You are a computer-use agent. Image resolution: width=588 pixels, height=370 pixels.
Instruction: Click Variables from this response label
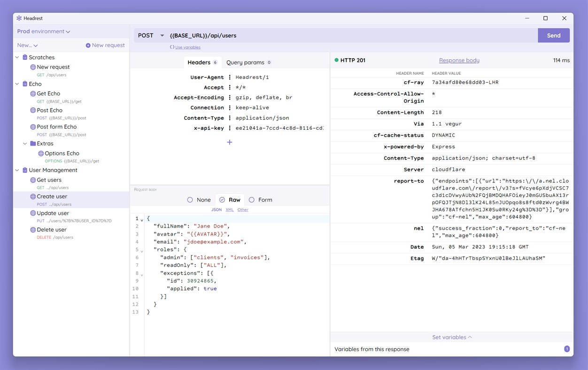372,349
